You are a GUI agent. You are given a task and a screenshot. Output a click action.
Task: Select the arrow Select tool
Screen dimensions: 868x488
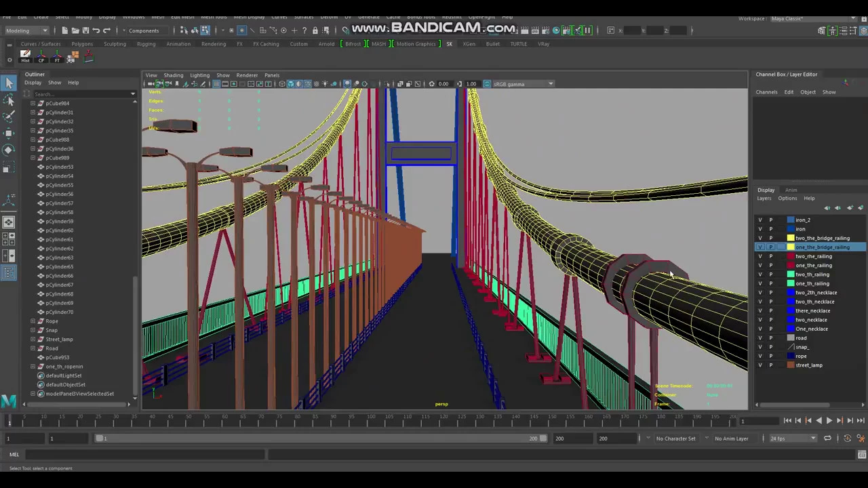tap(9, 83)
